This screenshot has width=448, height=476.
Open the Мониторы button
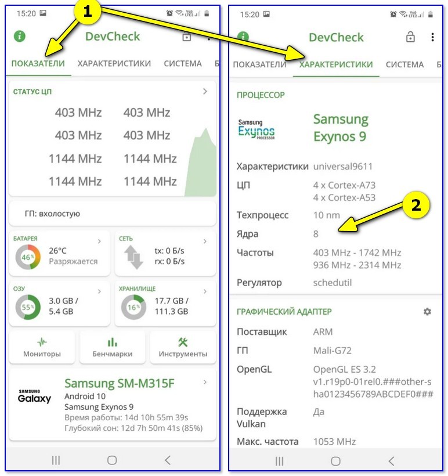pos(42,347)
